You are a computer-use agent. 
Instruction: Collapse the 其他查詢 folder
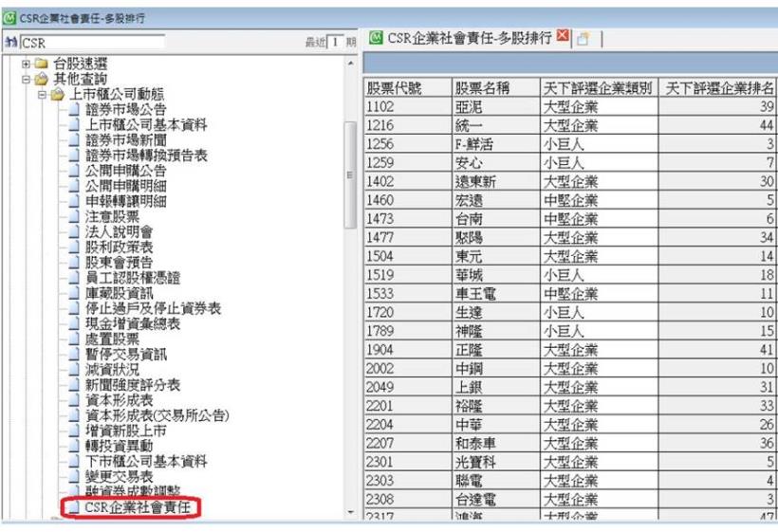click(x=26, y=79)
